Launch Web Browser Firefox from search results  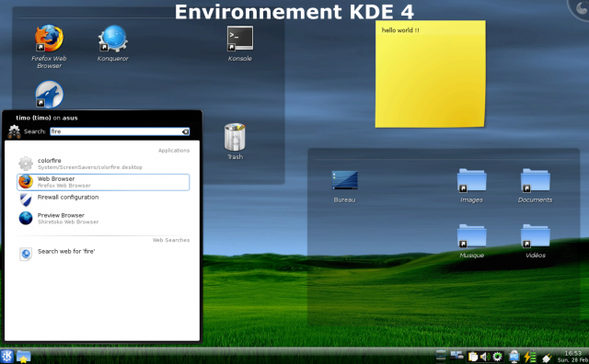(x=103, y=182)
